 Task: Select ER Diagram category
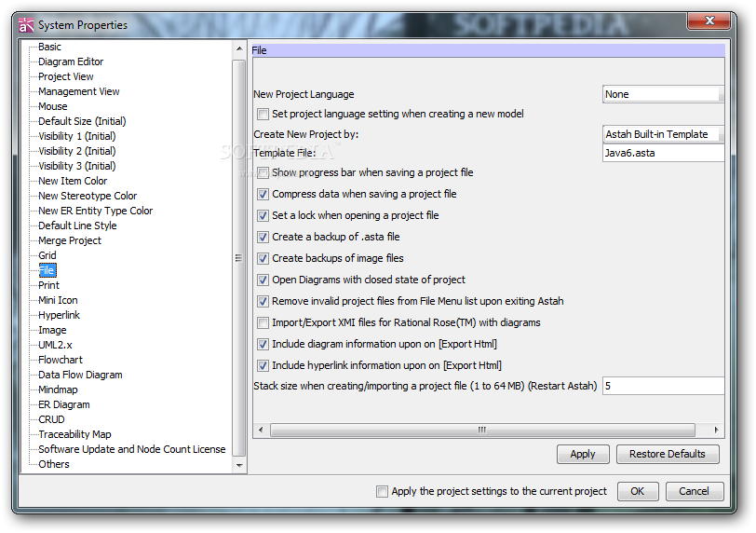[x=64, y=404]
